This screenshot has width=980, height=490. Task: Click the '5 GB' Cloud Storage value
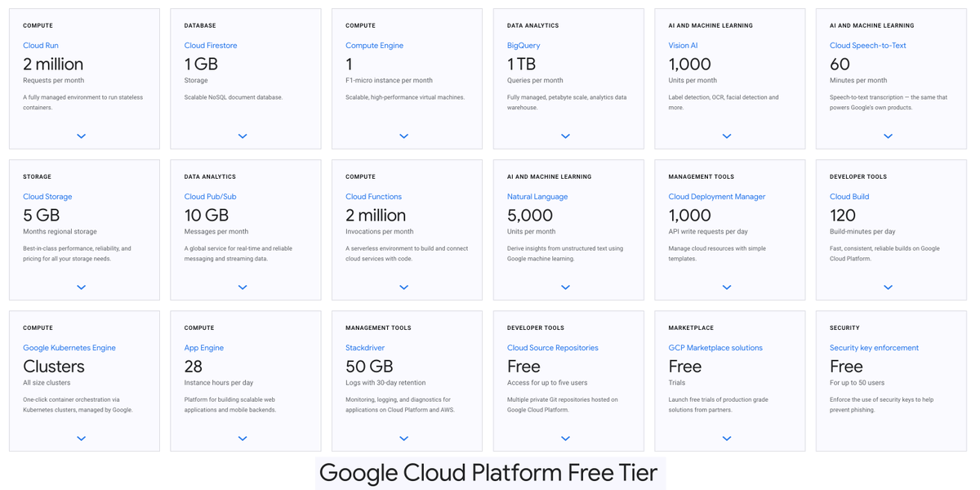[x=42, y=216]
